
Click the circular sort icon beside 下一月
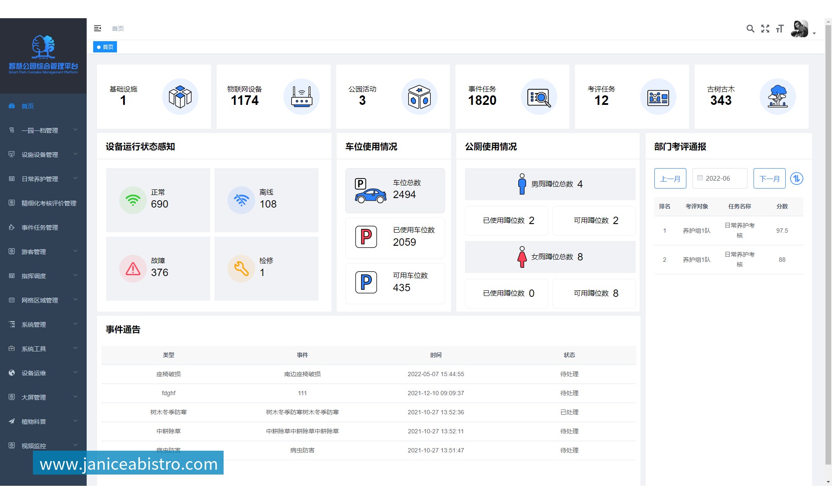pos(796,179)
